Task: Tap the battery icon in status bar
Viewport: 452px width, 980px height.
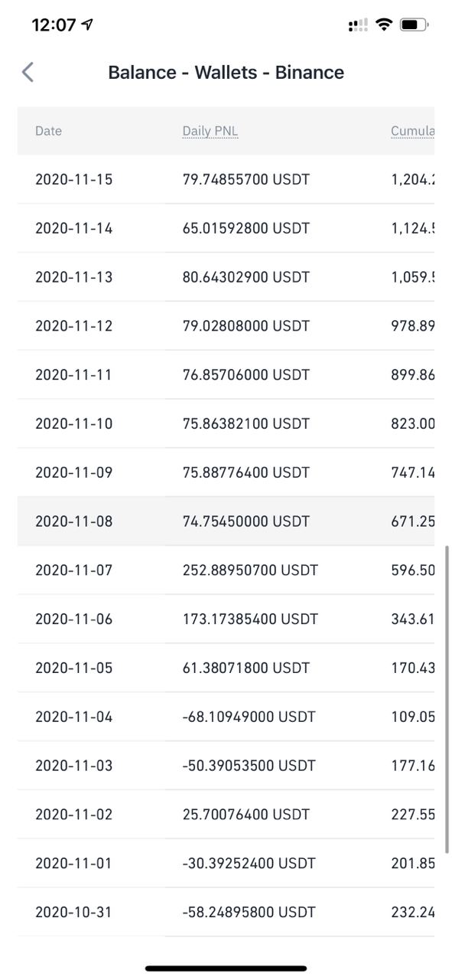Action: tap(414, 24)
